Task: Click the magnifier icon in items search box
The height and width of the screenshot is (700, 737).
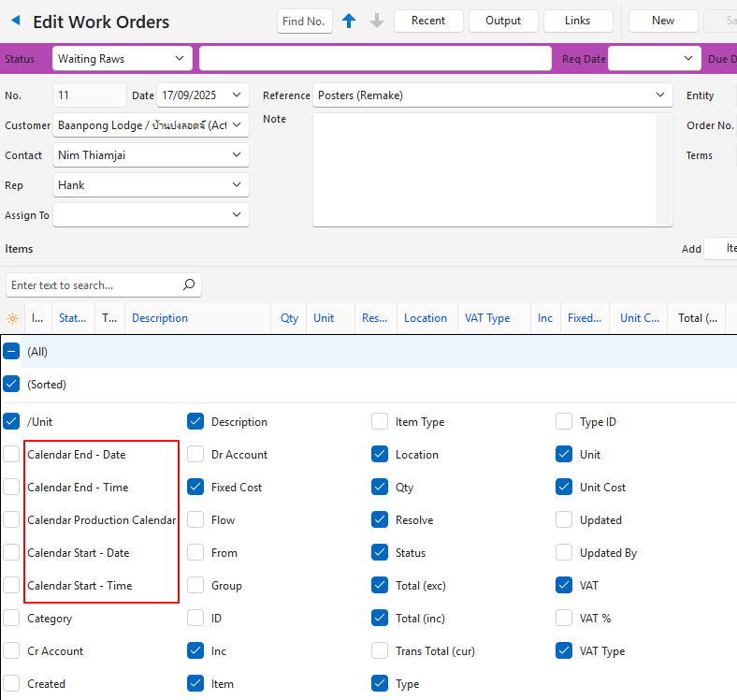Action: pyautogui.click(x=188, y=284)
